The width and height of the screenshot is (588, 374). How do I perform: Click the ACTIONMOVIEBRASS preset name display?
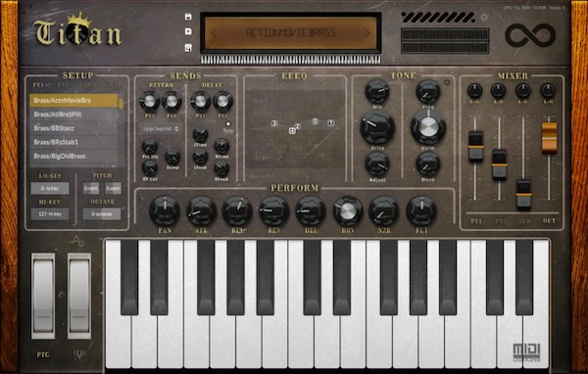[x=291, y=33]
